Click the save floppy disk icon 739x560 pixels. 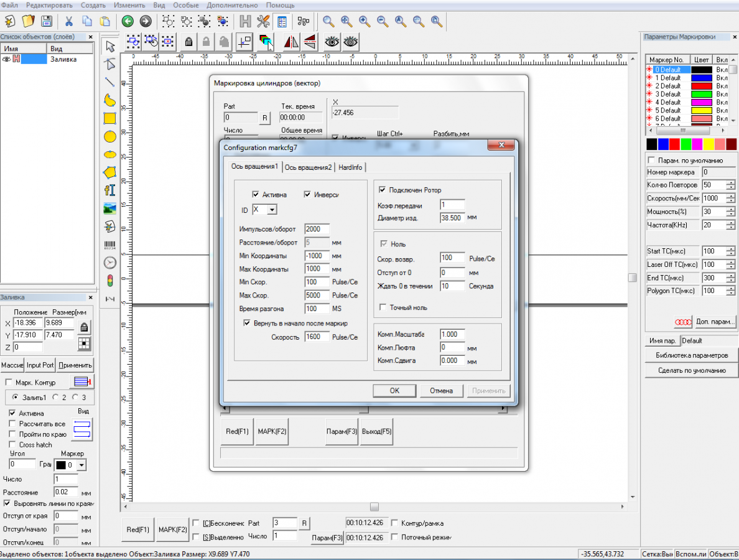point(46,21)
